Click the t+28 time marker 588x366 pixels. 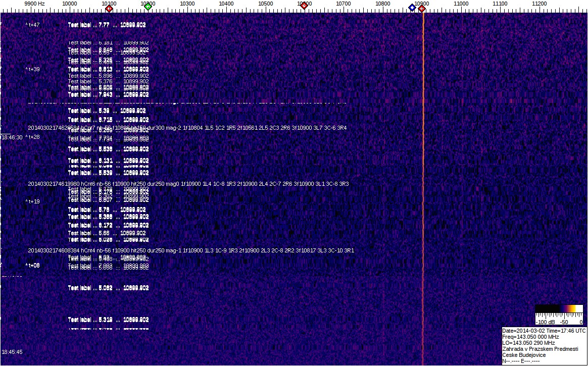33,137
